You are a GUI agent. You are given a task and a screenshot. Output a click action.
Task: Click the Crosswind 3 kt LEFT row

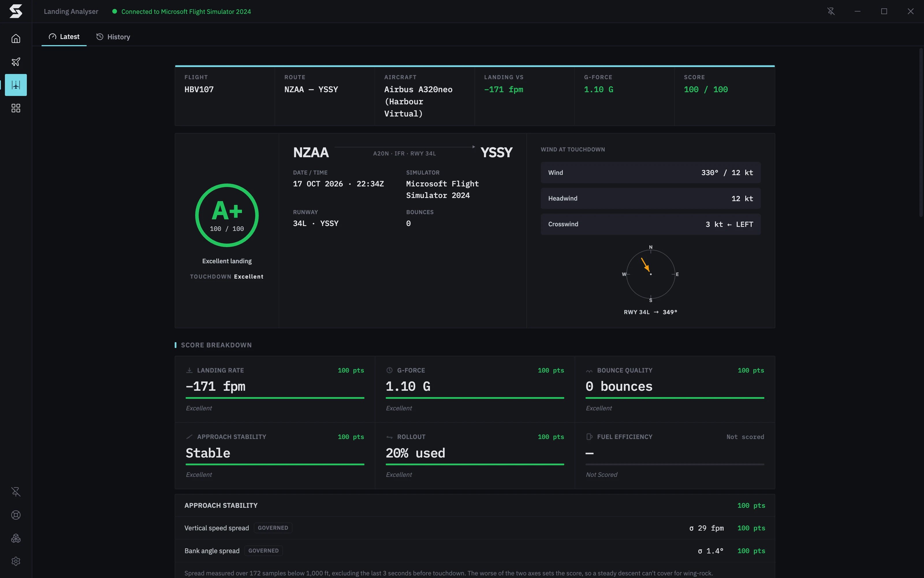tap(651, 224)
